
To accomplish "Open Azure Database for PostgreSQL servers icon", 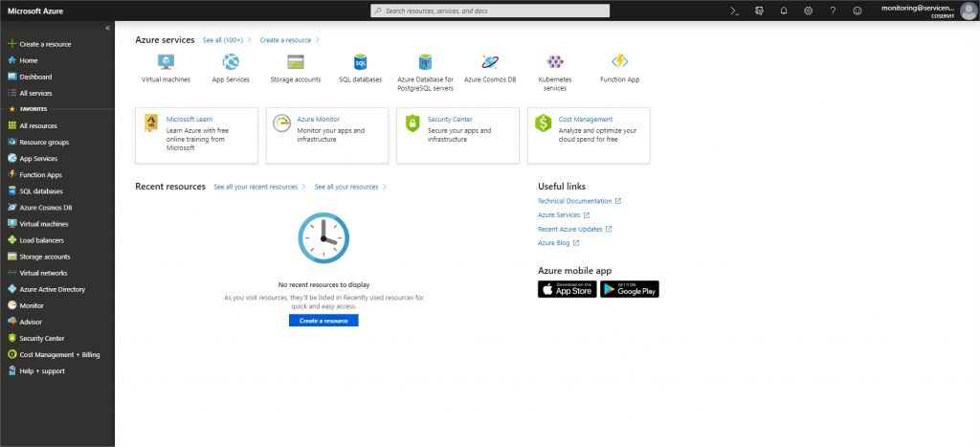I will click(425, 61).
